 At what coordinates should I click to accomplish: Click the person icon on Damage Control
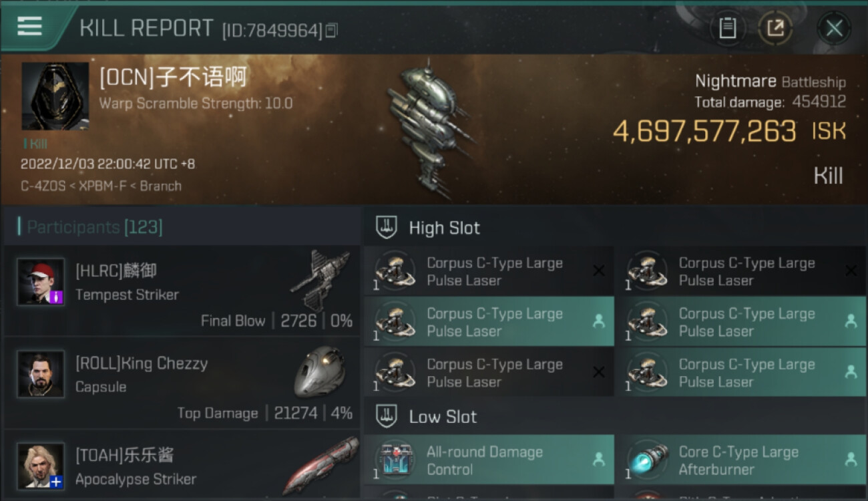pos(599,460)
